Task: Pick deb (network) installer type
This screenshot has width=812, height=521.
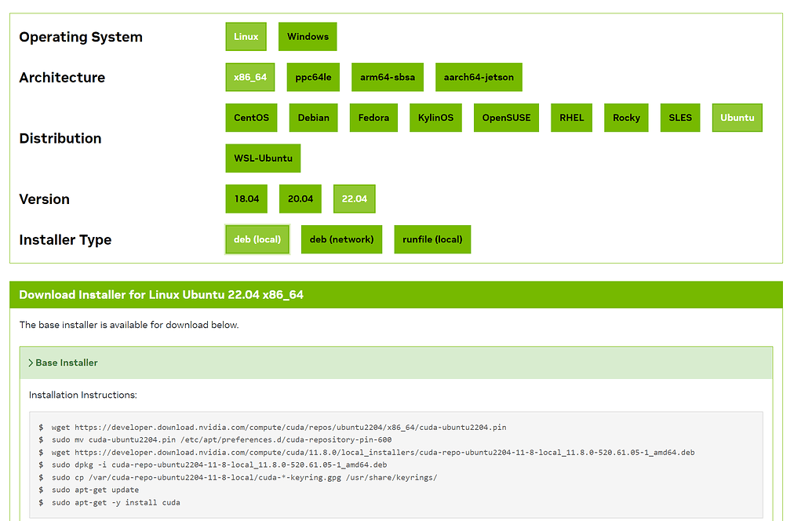Action: click(x=341, y=239)
